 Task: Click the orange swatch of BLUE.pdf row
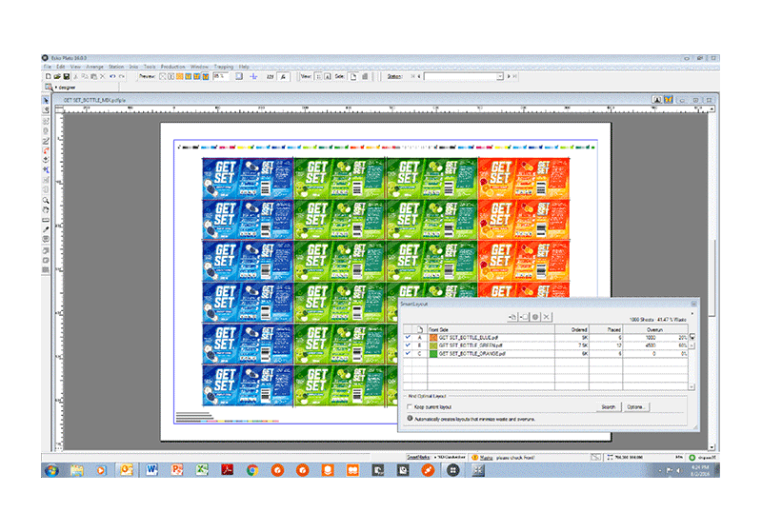433,337
